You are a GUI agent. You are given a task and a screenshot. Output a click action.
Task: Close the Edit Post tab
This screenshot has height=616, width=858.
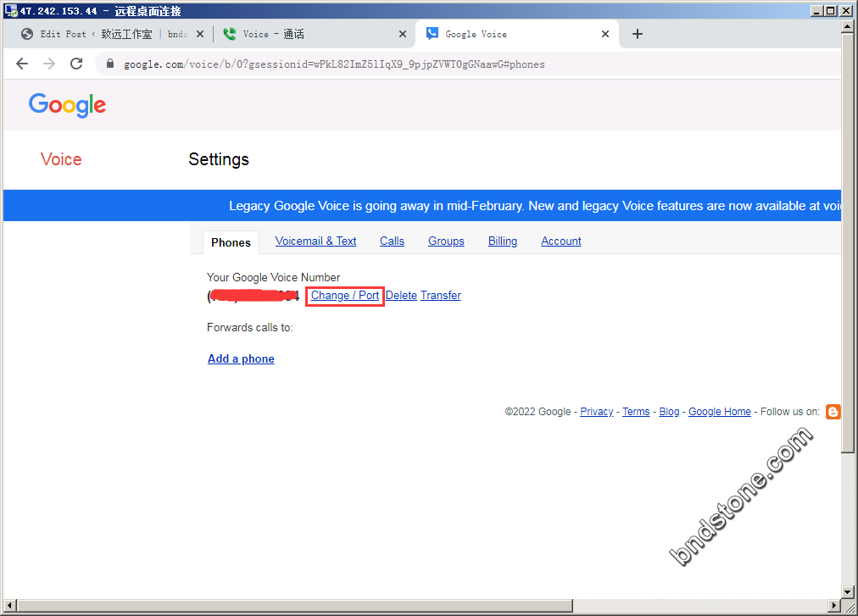200,34
